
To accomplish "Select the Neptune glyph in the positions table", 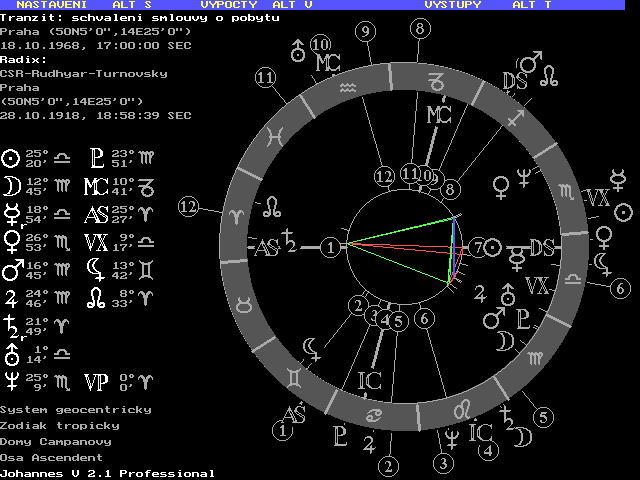I will click(11, 380).
